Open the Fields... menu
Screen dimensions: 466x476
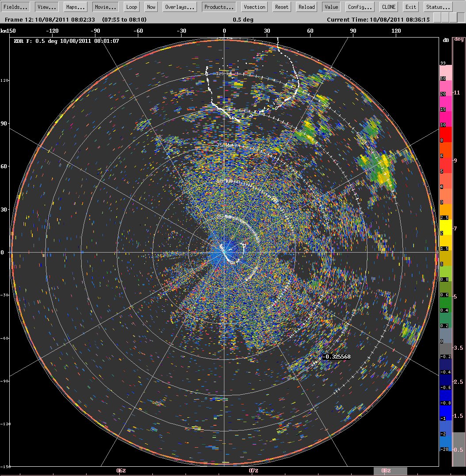click(x=15, y=7)
